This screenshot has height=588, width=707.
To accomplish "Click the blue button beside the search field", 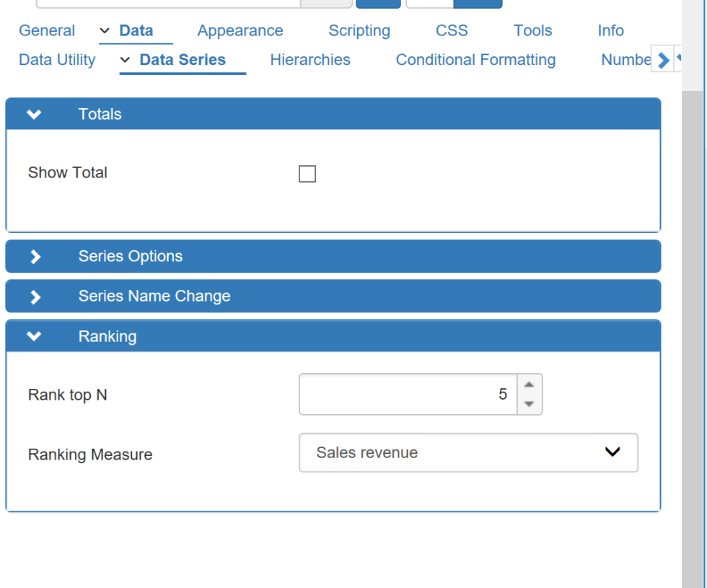I will (x=377, y=3).
